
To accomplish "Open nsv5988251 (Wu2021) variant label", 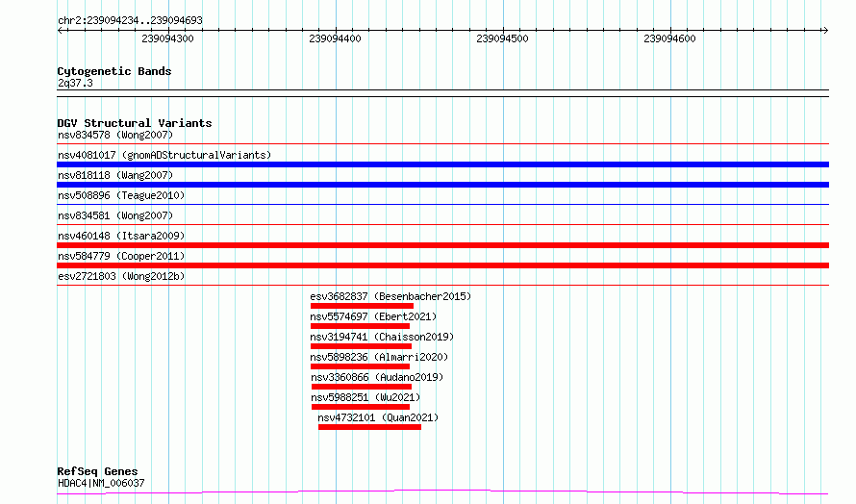I will point(365,397).
